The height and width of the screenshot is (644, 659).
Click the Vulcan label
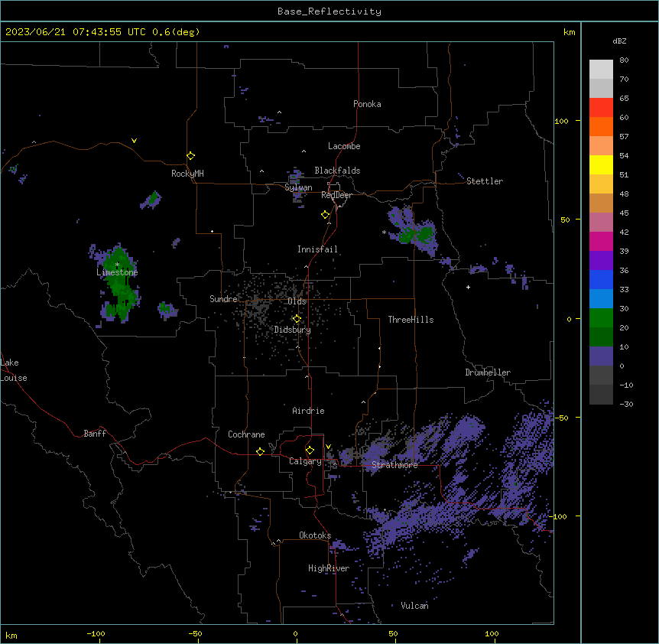[x=414, y=606]
